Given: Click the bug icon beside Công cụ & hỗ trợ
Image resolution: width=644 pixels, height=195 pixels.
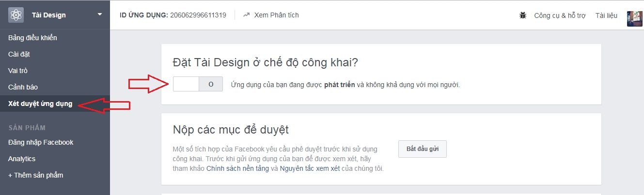Looking at the screenshot, I should (523, 15).
